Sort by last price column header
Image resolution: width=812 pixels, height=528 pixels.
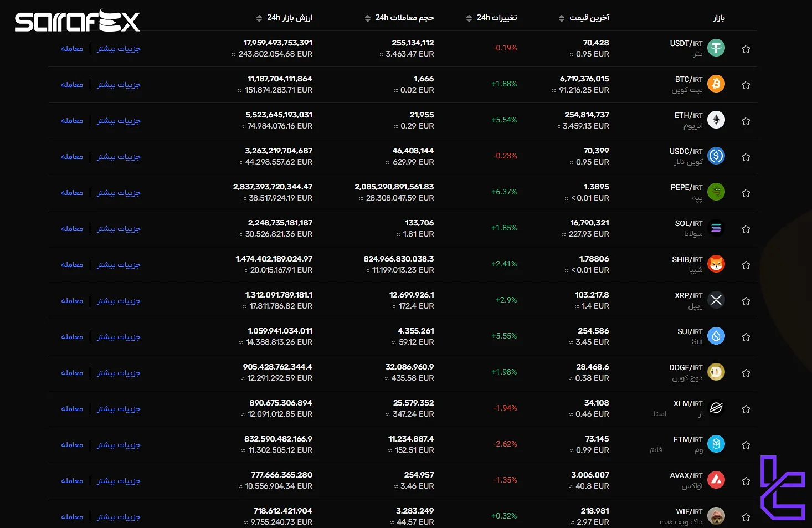tap(584, 18)
